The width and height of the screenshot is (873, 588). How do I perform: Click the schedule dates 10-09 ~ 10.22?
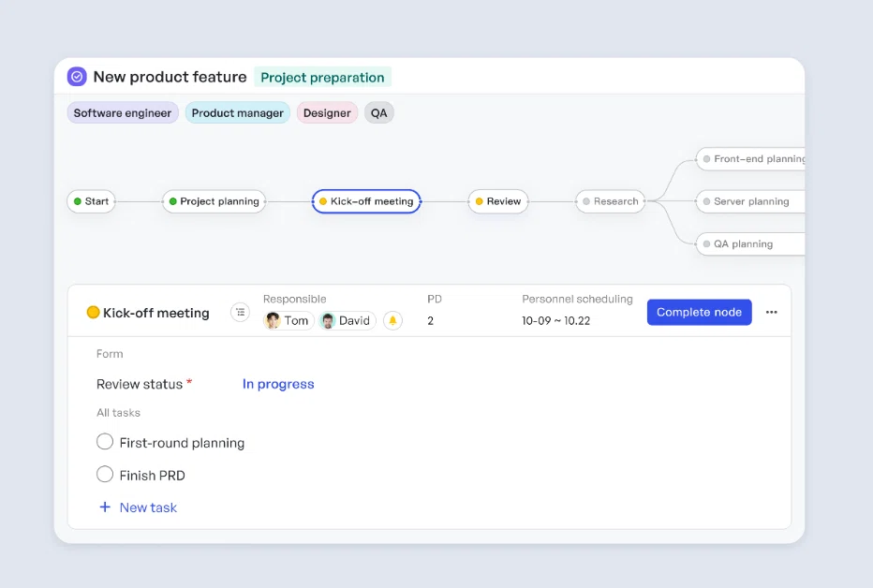pos(555,320)
